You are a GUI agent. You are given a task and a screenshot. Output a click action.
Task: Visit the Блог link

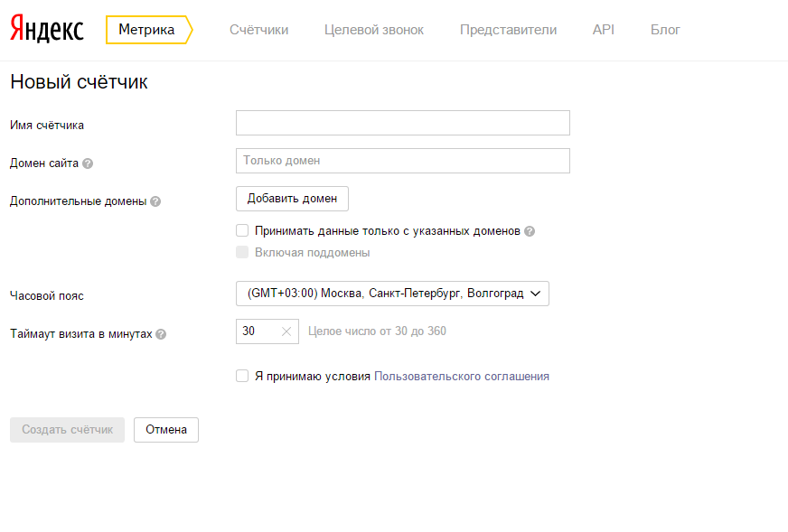point(665,30)
